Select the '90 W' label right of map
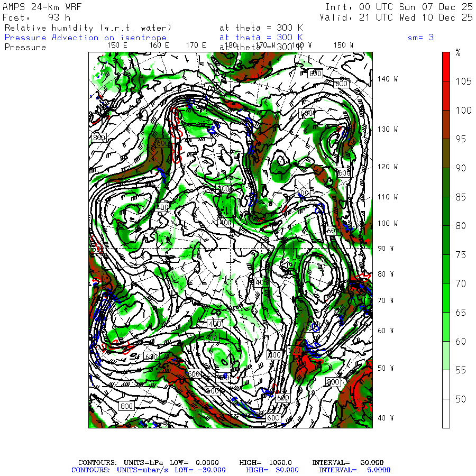Image resolution: width=476 pixels, height=476 pixels. [x=386, y=249]
